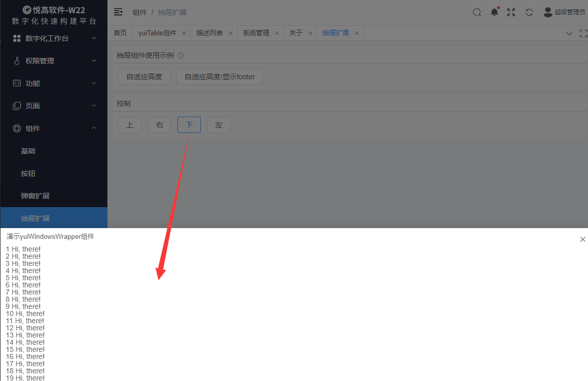Switch to the 系统管理 tab
The width and height of the screenshot is (588, 381).
[256, 32]
